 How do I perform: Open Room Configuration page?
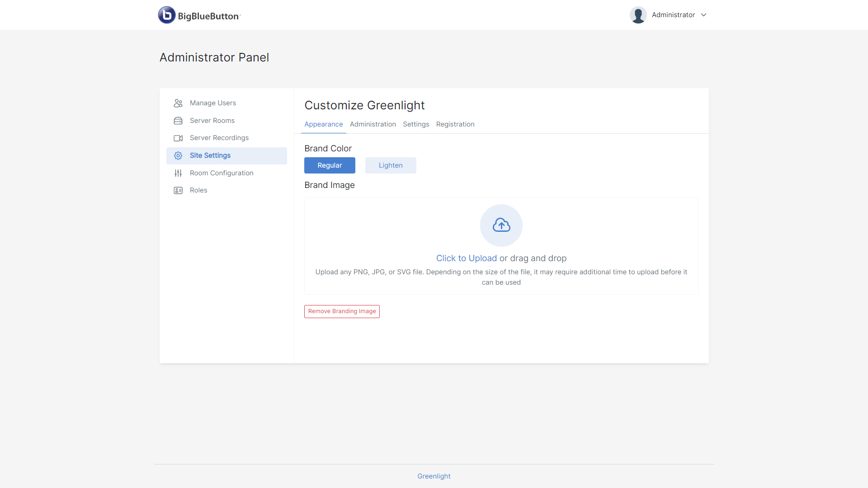(x=226, y=173)
